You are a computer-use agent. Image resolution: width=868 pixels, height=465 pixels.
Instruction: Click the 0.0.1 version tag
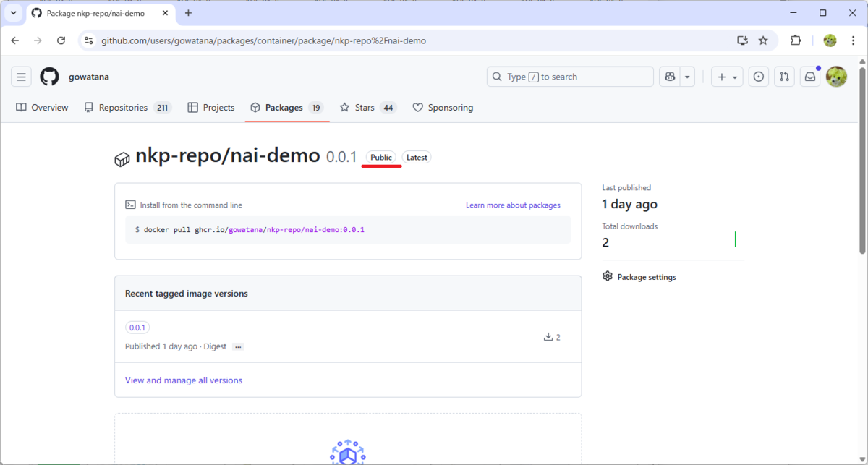coord(137,328)
